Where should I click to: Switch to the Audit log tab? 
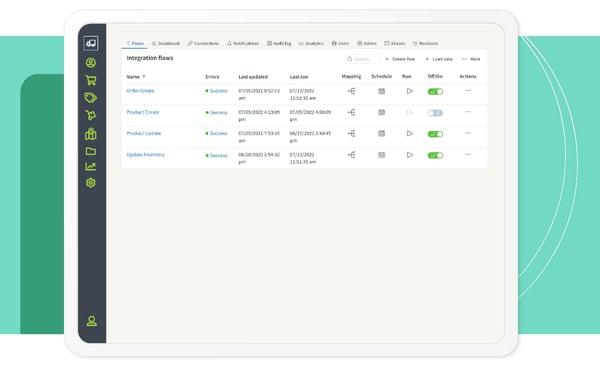pos(279,43)
